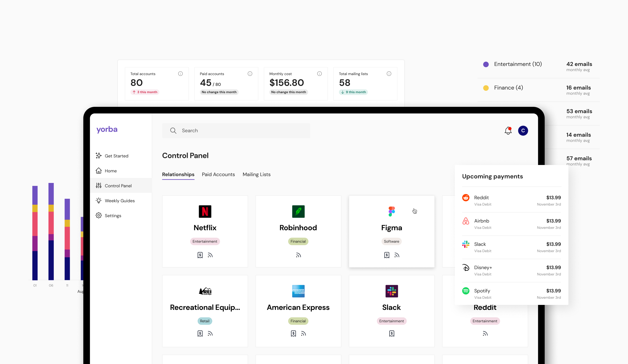Click the "$156.80" monthly cost value
The image size is (628, 364).
287,83
